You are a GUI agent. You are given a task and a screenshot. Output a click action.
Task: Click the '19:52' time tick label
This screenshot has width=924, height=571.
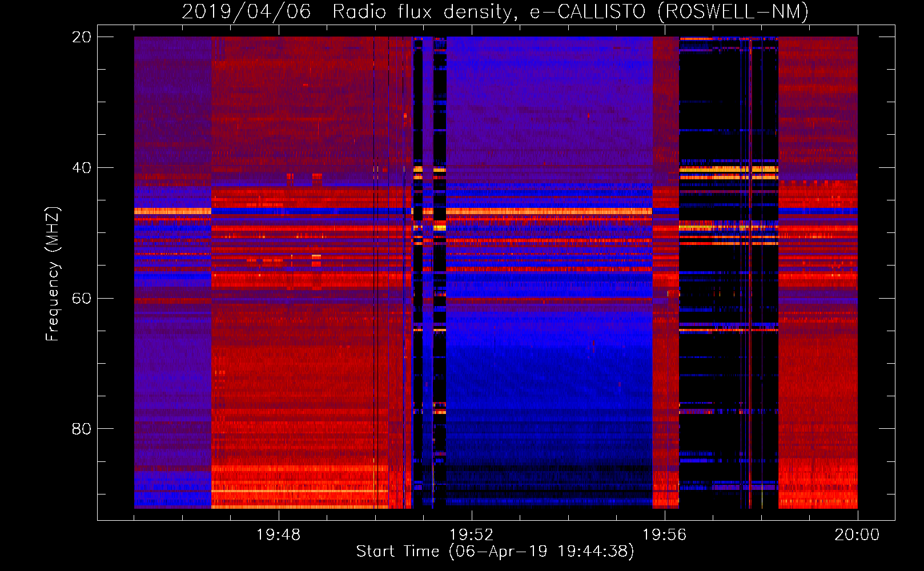(471, 535)
